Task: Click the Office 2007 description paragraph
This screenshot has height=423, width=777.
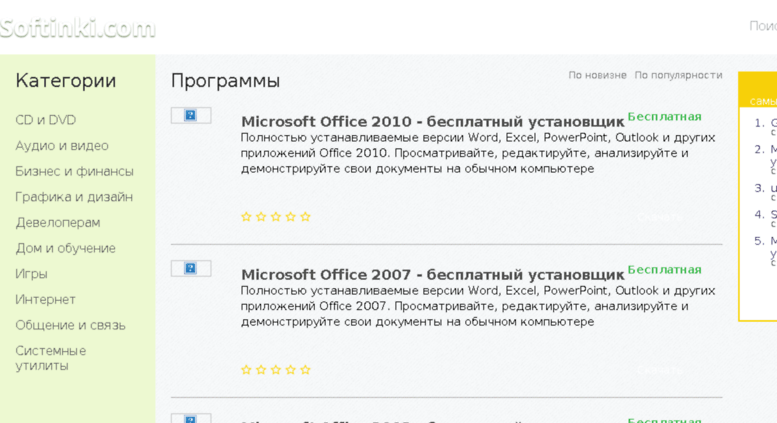Action: pyautogui.click(x=478, y=306)
